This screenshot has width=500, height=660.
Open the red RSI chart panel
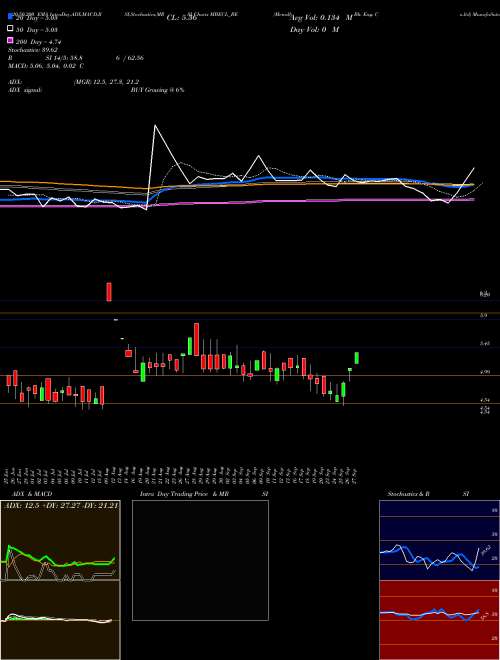439,620
